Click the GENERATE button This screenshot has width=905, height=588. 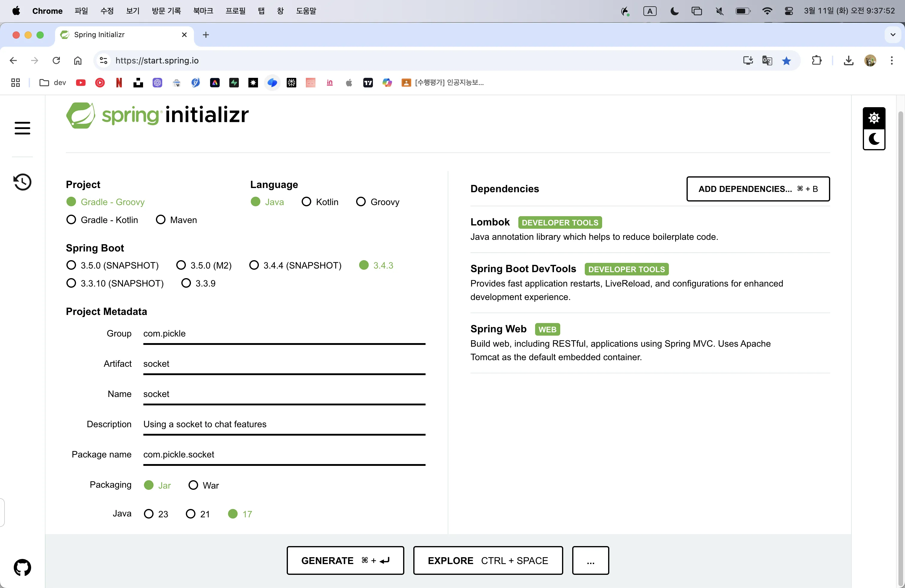click(345, 560)
